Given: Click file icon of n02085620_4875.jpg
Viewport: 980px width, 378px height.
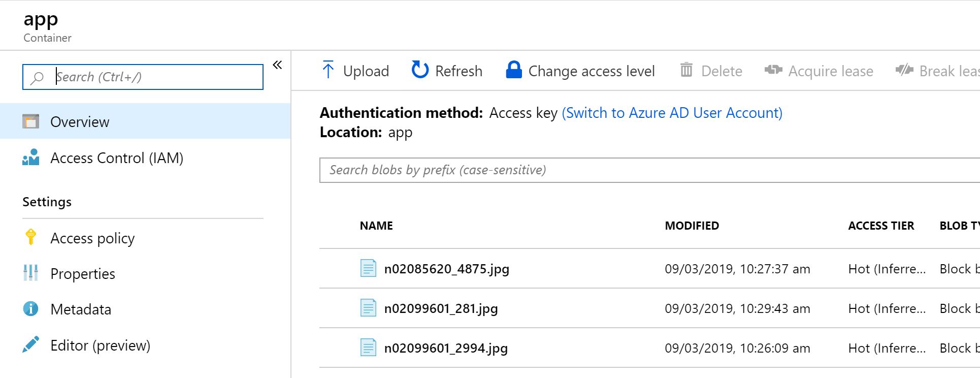Looking at the screenshot, I should coord(368,268).
